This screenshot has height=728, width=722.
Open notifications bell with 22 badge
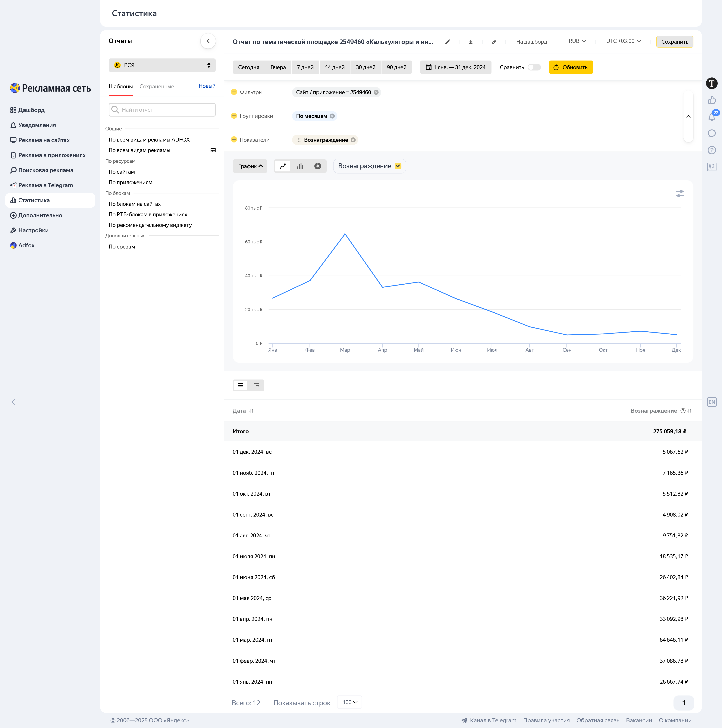point(711,117)
